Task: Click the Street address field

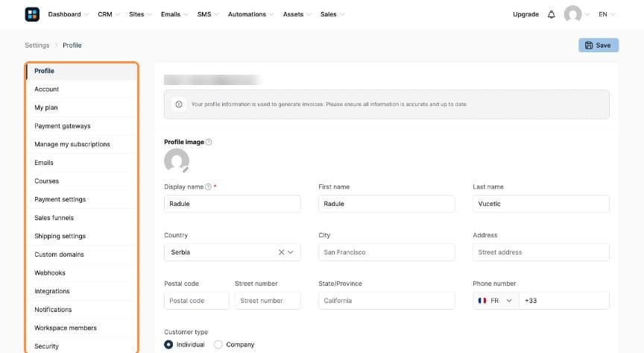Action: click(541, 252)
